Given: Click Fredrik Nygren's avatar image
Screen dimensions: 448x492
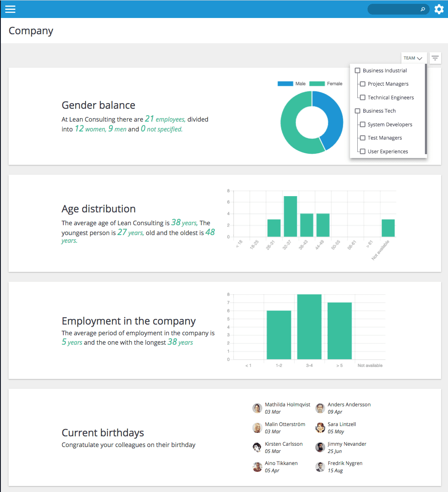Looking at the screenshot, I should coord(320,467).
